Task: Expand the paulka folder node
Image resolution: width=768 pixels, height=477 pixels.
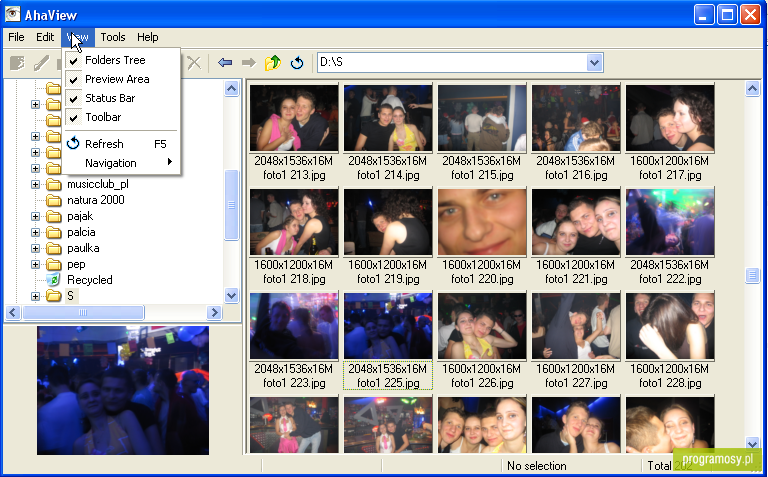Action: coord(35,248)
